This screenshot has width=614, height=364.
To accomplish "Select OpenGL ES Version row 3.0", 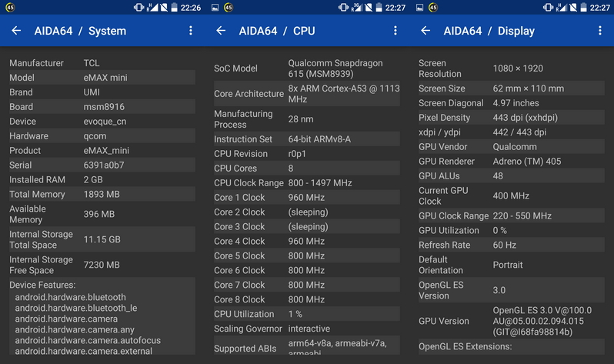I will pos(512,290).
